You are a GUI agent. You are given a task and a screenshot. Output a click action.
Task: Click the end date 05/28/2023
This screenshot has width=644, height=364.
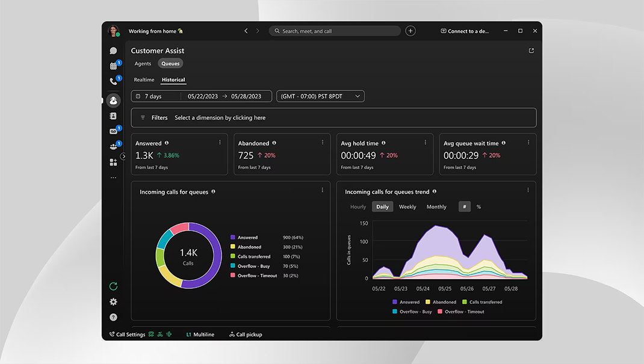[x=246, y=96]
